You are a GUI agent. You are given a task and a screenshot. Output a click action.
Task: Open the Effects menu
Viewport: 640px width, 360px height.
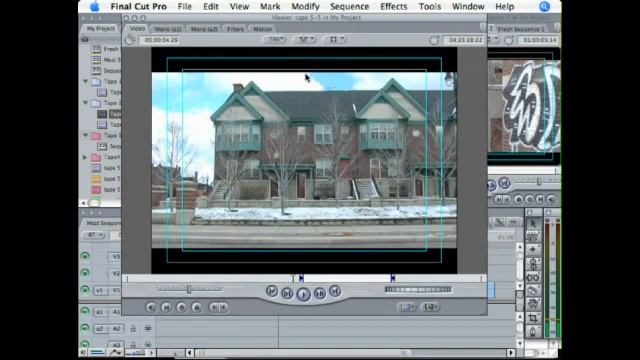pyautogui.click(x=393, y=7)
